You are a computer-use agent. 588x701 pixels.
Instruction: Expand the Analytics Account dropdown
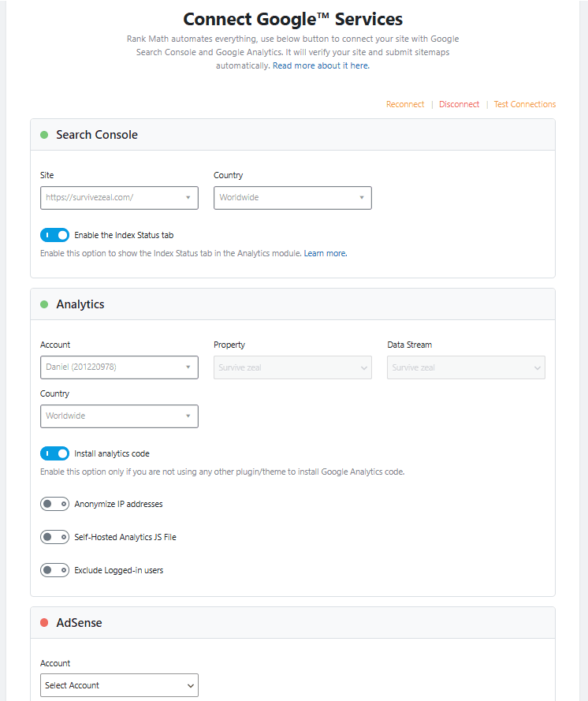point(119,367)
